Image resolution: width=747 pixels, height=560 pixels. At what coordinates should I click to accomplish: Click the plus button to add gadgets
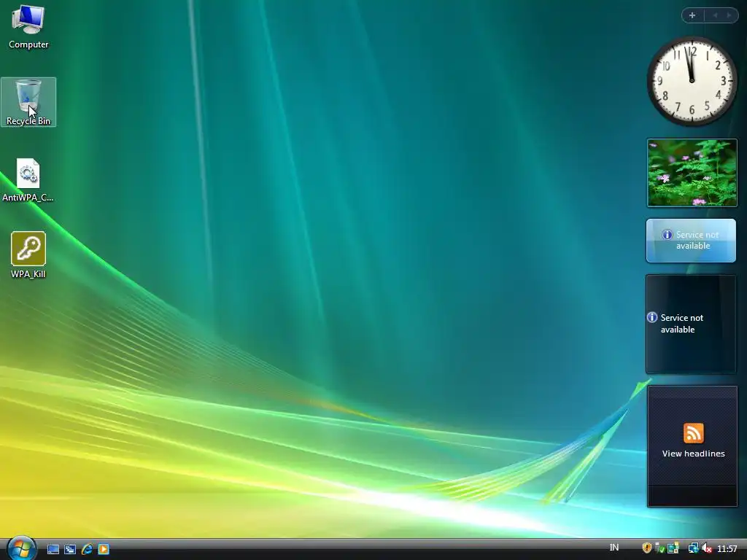tap(692, 15)
